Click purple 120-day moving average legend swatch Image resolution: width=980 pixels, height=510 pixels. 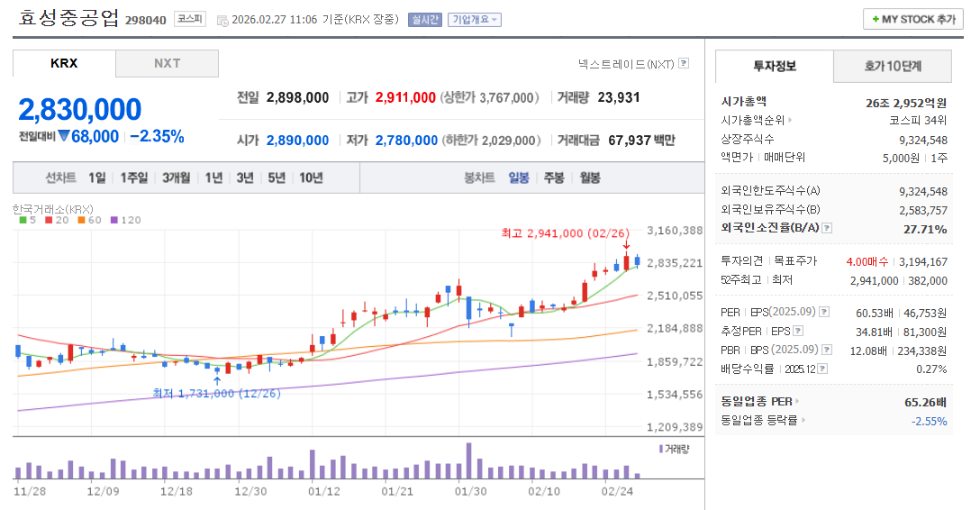(113, 220)
